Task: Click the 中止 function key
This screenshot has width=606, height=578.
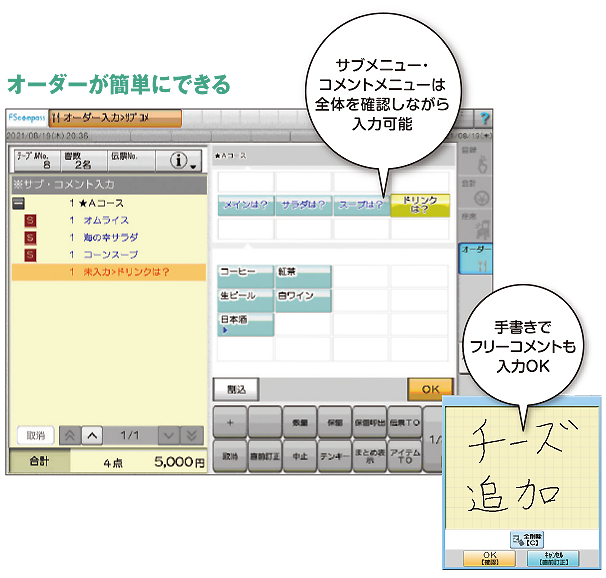Action: [x=300, y=456]
